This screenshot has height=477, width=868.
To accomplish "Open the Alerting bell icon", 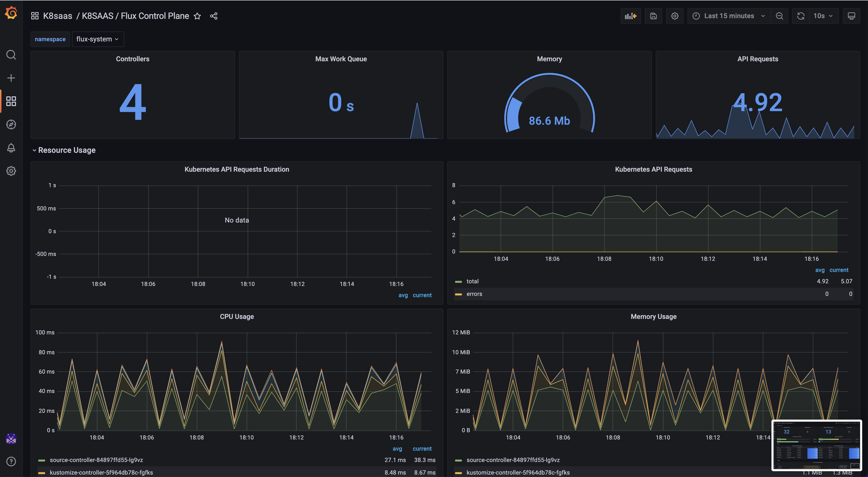I will pyautogui.click(x=11, y=148).
